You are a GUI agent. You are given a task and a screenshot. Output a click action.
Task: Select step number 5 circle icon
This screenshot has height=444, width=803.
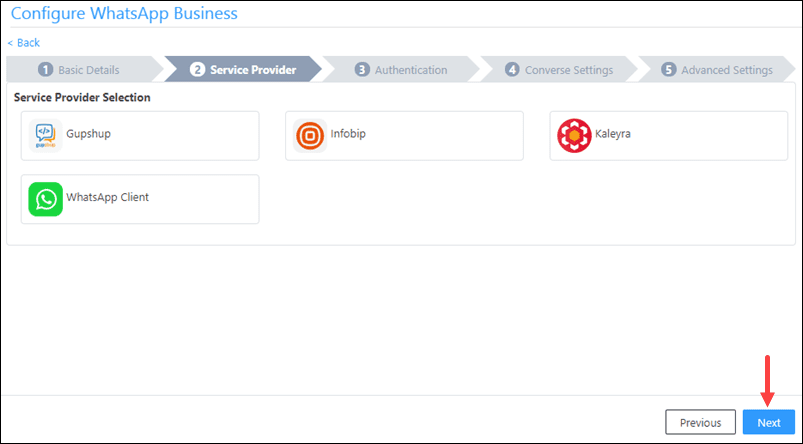click(x=668, y=70)
